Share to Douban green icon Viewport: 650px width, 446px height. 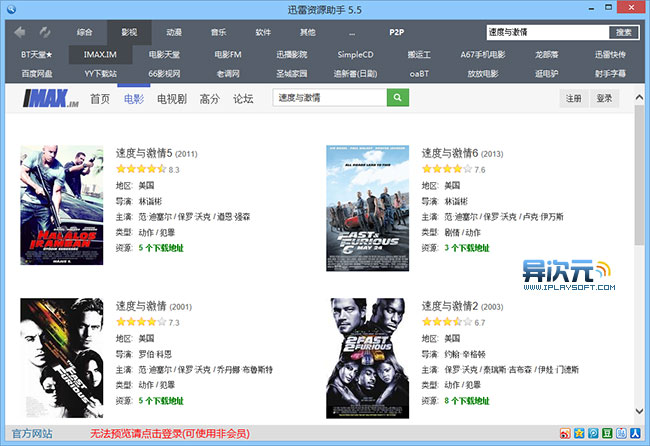click(x=607, y=434)
